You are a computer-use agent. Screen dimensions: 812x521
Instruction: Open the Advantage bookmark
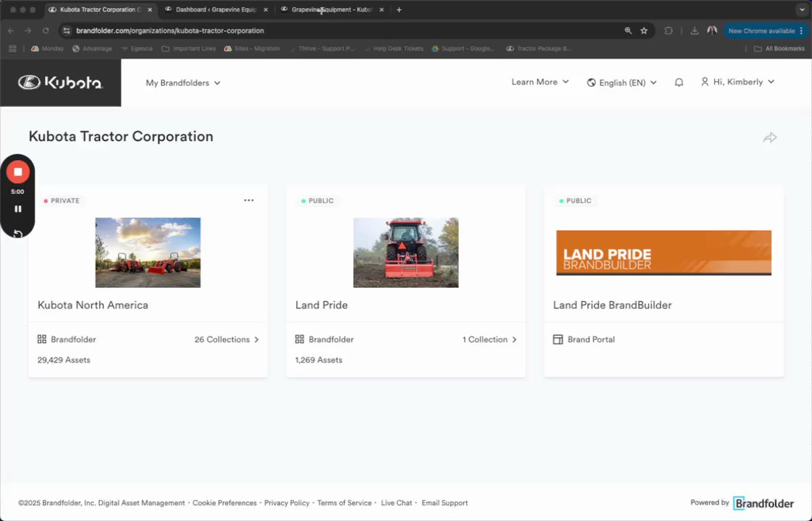(x=92, y=48)
